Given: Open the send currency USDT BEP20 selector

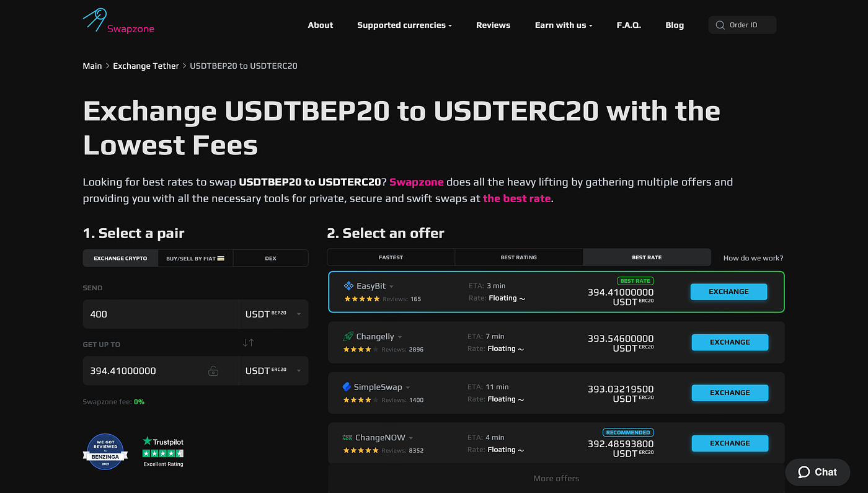Looking at the screenshot, I should click(x=273, y=314).
